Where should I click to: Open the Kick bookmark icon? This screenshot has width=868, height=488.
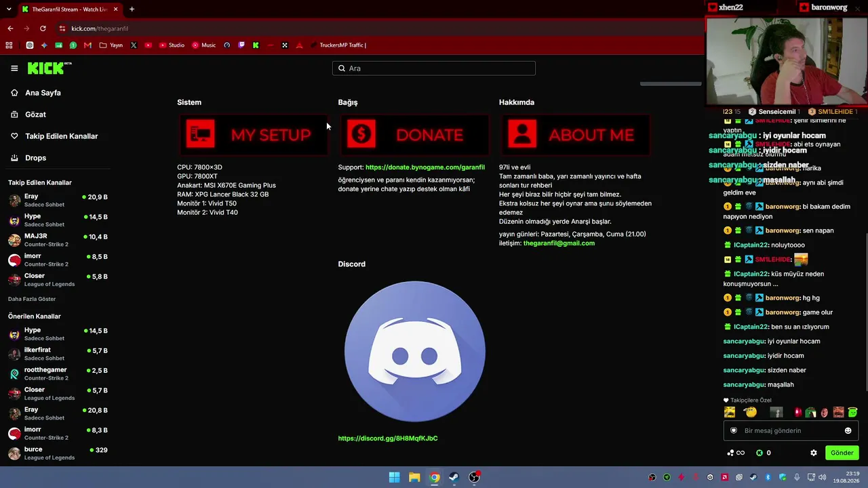(x=256, y=45)
